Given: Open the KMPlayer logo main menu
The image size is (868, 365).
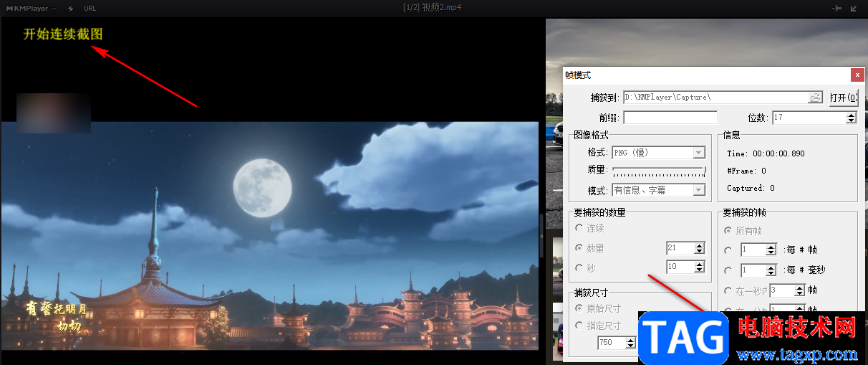Looking at the screenshot, I should (x=31, y=8).
